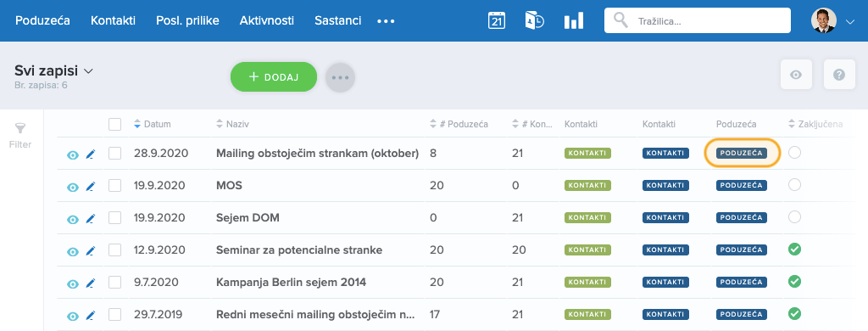The image size is (868, 331).
Task: Toggle the select-all checkbox in header row
Action: click(x=114, y=124)
